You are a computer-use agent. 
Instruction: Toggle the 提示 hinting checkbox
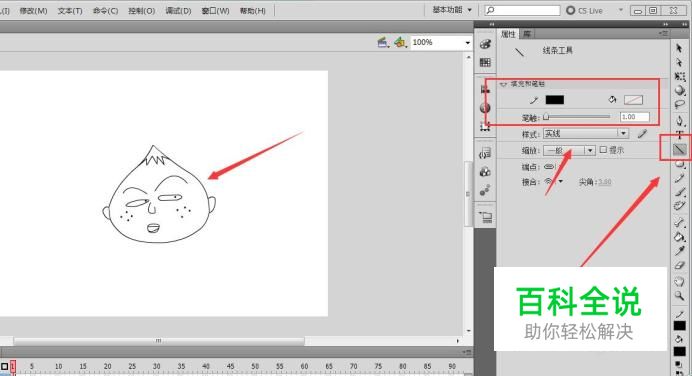point(603,150)
